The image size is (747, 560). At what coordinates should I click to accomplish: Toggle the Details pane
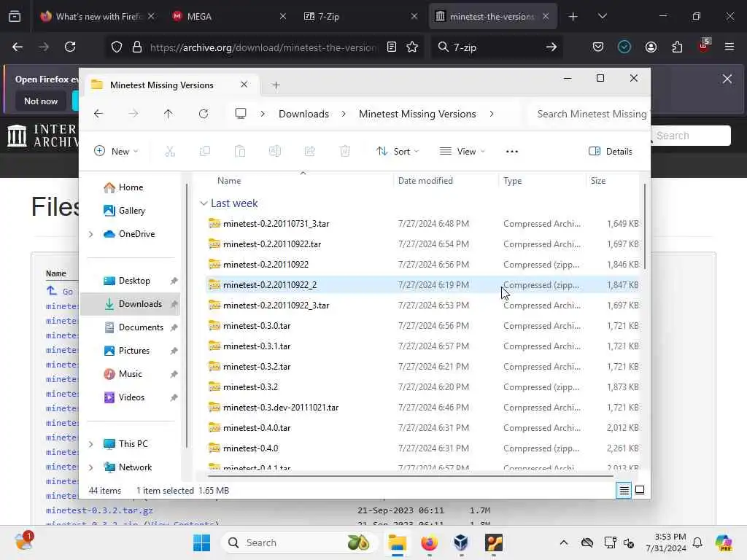pyautogui.click(x=611, y=152)
